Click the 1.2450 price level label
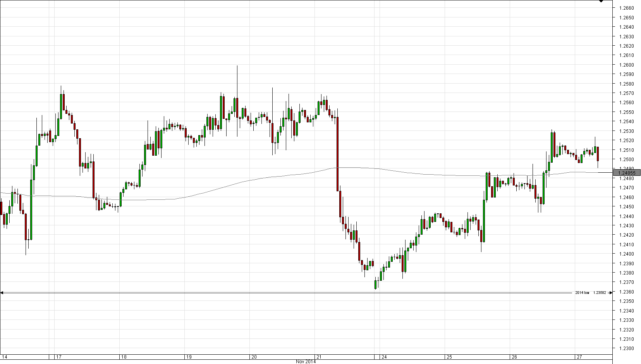641x364 pixels. tap(627, 207)
